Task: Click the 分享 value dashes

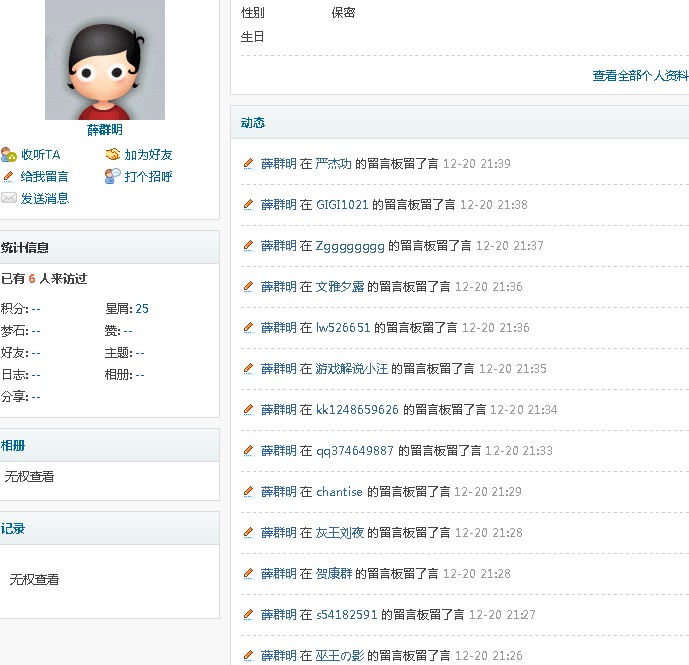Action: [36, 397]
